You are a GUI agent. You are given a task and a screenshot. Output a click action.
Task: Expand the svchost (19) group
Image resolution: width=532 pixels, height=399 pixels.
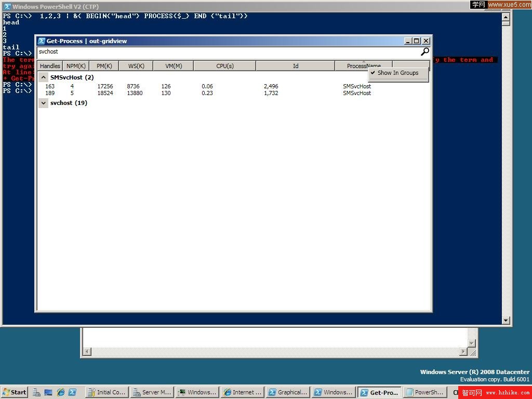[44, 103]
